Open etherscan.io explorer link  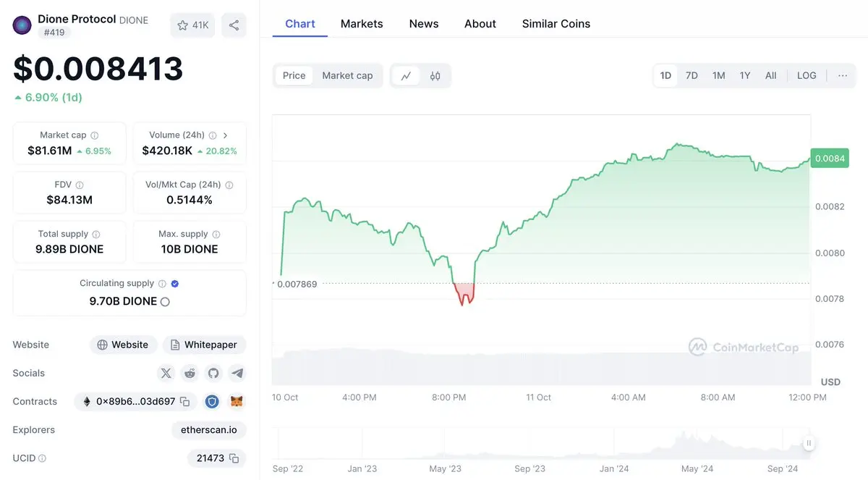[209, 429]
